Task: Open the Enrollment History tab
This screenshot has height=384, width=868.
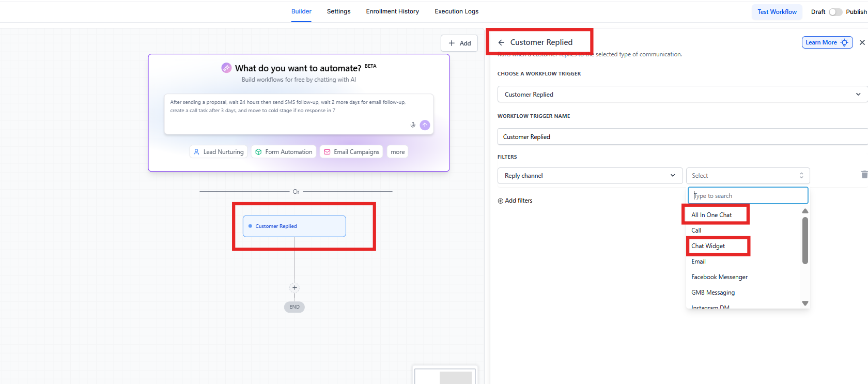Action: 392,11
